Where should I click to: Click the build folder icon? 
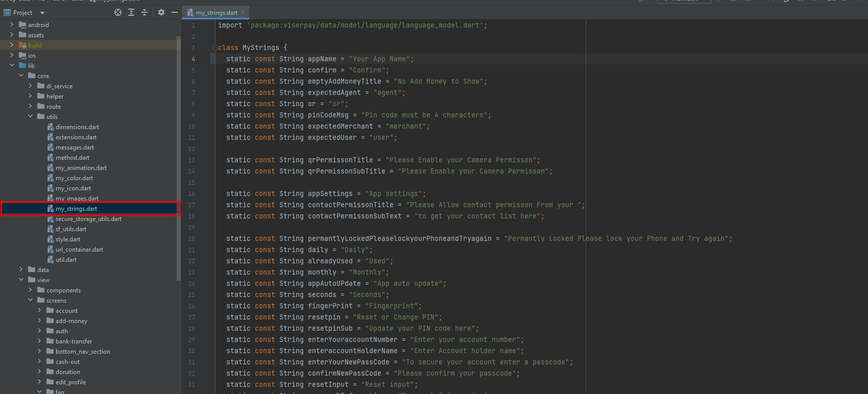22,45
